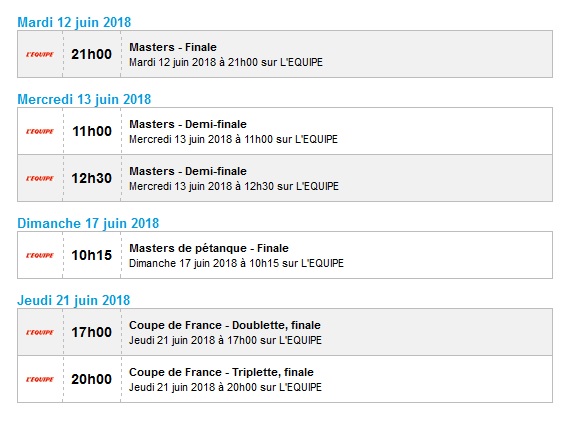
Task: Select Masters - Demi-finale title at 12h30
Action: [188, 171]
